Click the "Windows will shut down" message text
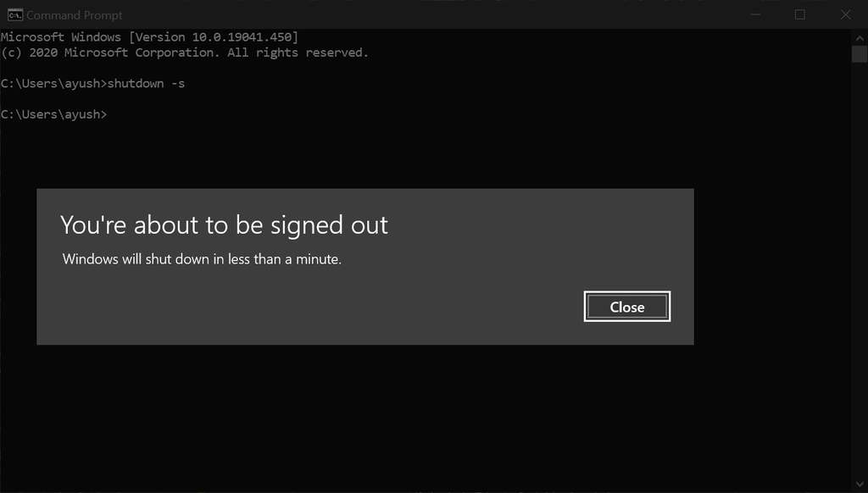This screenshot has height=493, width=868. pos(202,259)
